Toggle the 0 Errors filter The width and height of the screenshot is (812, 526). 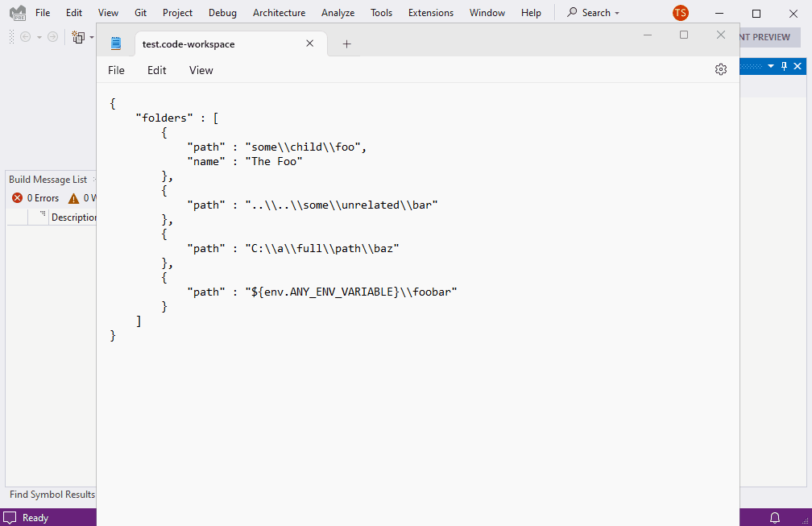coord(35,198)
